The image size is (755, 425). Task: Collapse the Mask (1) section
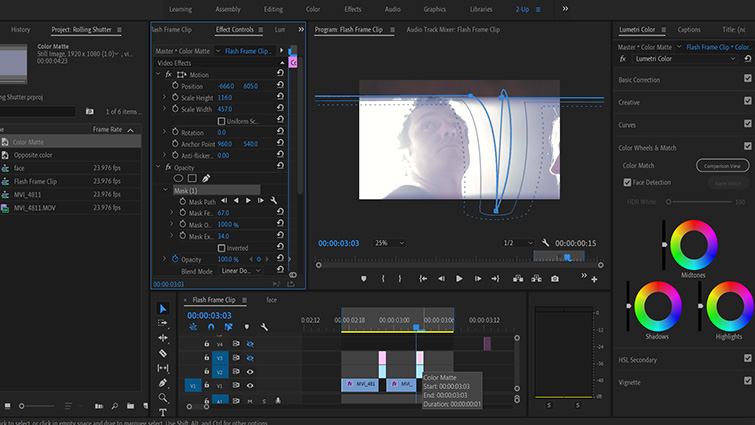(166, 190)
